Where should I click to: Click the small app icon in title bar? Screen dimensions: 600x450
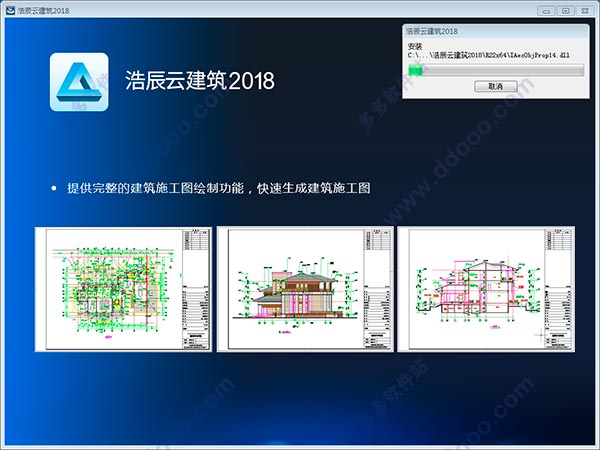(x=10, y=10)
